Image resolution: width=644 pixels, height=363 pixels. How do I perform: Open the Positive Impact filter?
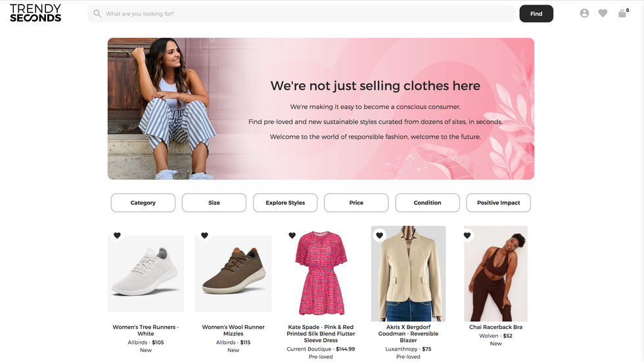498,203
